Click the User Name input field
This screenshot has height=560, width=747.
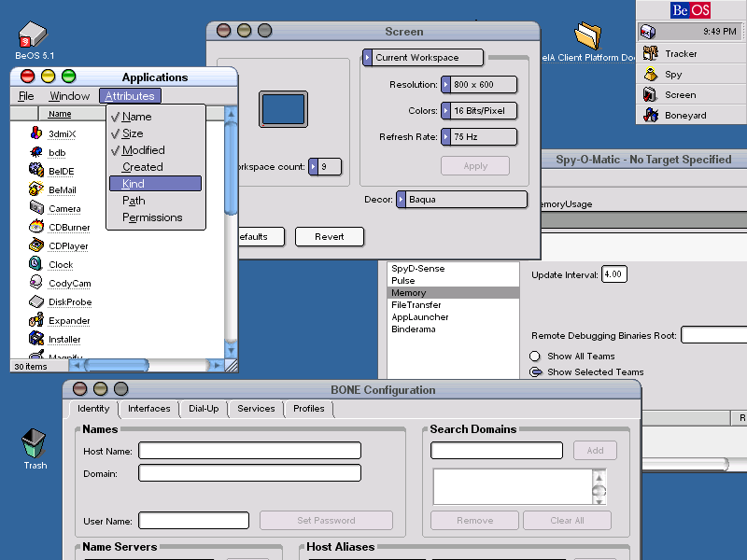coord(194,521)
